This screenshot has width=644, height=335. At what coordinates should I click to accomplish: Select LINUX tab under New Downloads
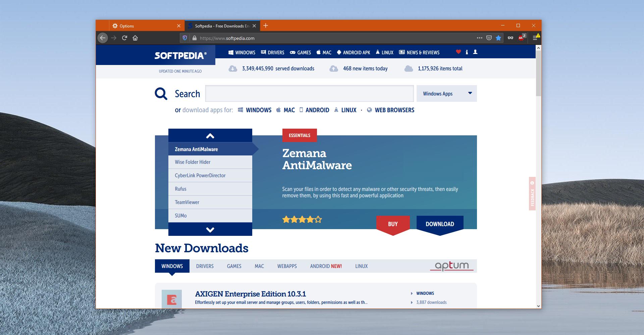(x=362, y=266)
